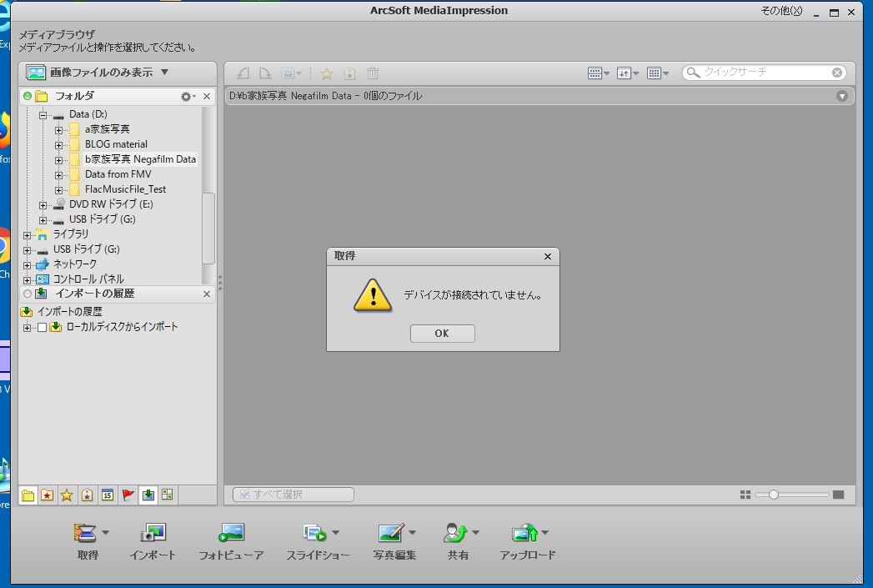Click the すべて選択 button

294,495
